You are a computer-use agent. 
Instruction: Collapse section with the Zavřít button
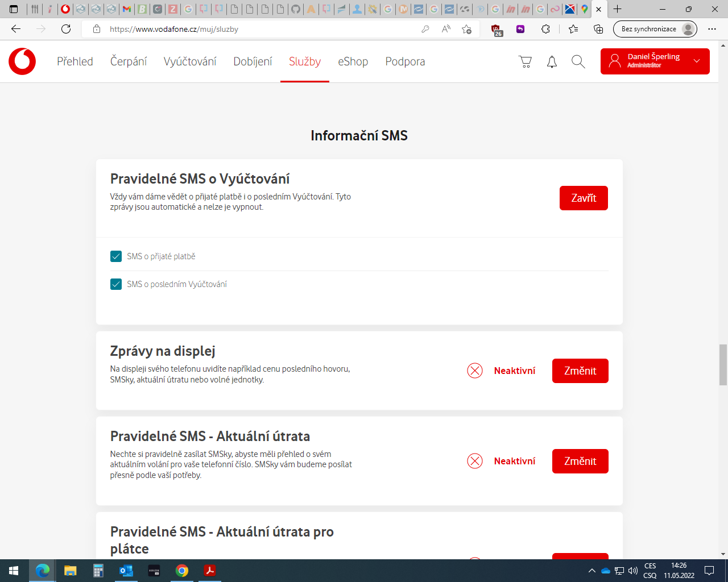[x=584, y=198]
